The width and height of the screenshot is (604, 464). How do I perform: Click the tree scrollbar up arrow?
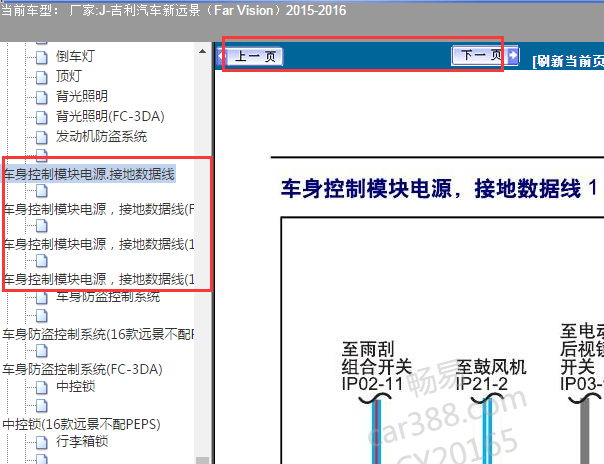pyautogui.click(x=202, y=51)
